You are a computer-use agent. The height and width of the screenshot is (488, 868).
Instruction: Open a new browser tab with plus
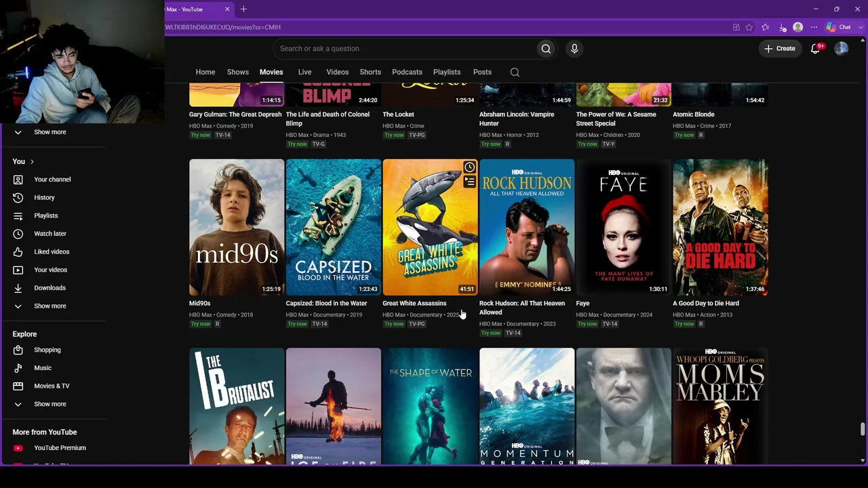click(243, 9)
